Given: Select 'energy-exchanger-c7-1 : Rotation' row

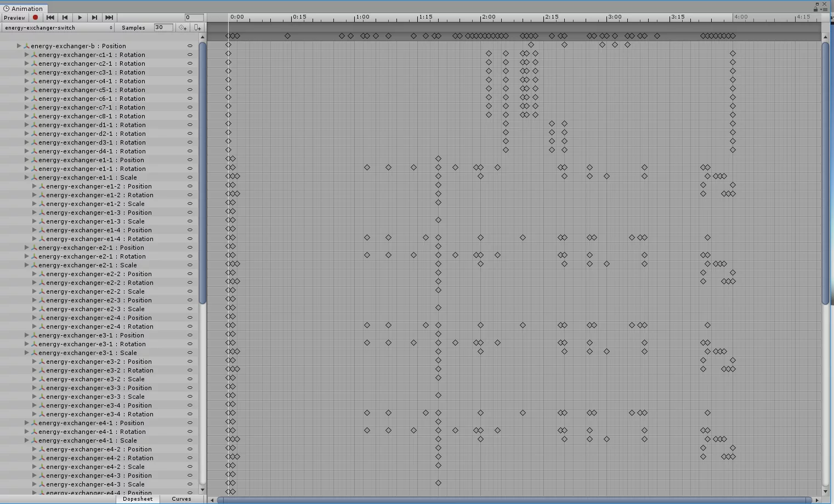Looking at the screenshot, I should [x=99, y=107].
